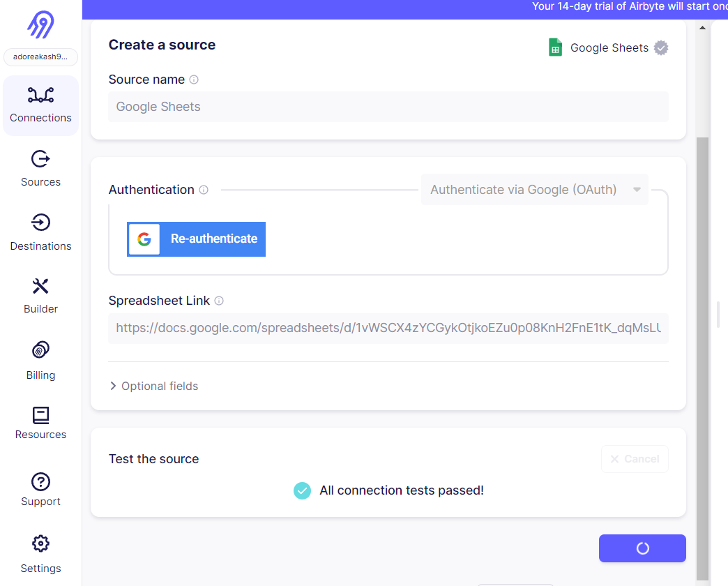
Task: Open the Authenticate via Google (OAuth) dropdown
Action: coord(534,190)
